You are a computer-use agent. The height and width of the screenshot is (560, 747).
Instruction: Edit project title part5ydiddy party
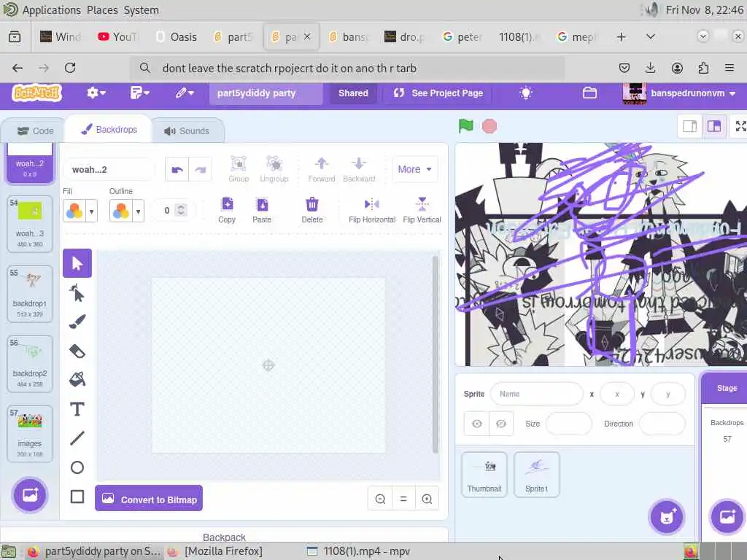[266, 93]
